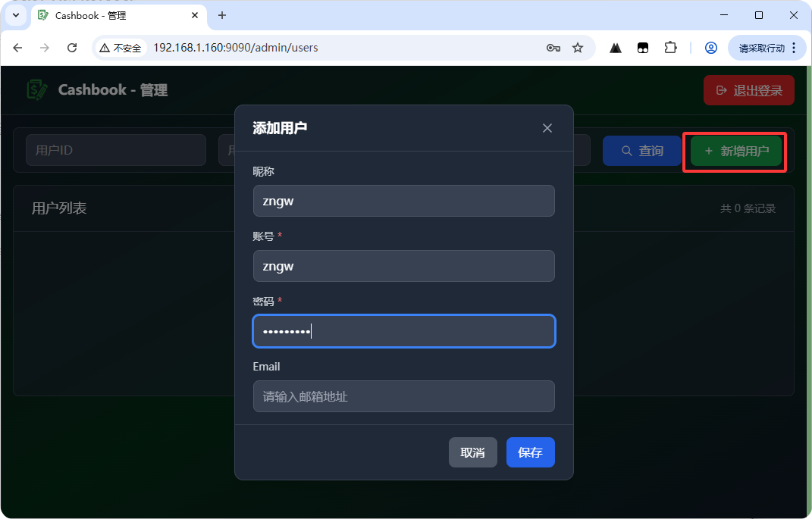This screenshot has width=812, height=519.
Task: Click the Cashbook logo icon
Action: pos(36,90)
